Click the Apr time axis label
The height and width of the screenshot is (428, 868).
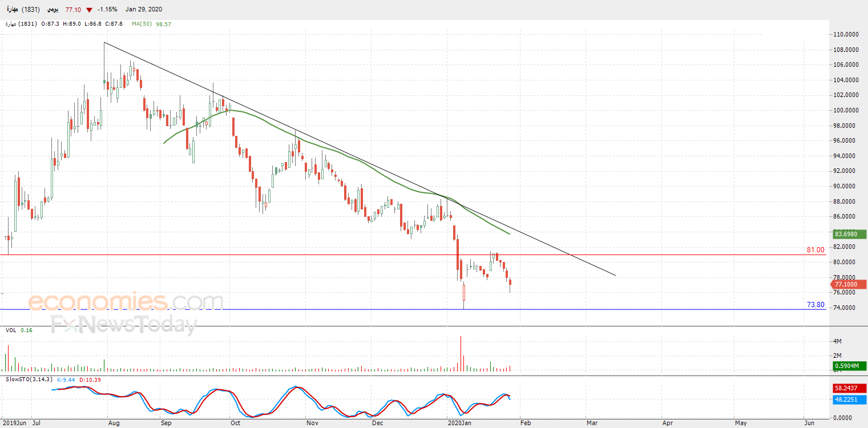(x=667, y=423)
